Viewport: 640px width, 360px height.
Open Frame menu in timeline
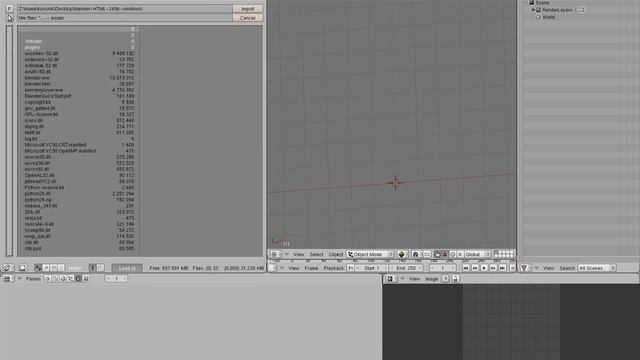[x=311, y=268]
